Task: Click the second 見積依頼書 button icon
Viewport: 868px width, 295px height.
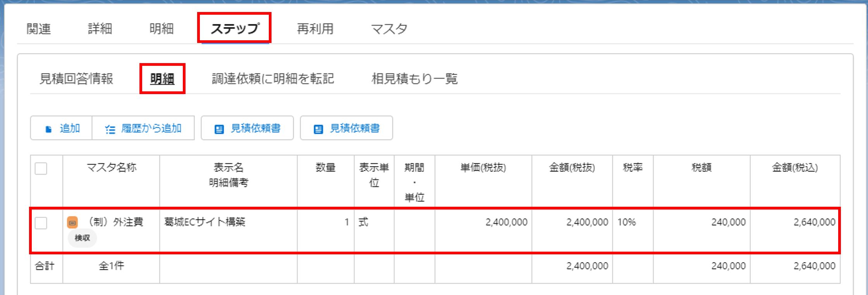Action: [x=318, y=129]
